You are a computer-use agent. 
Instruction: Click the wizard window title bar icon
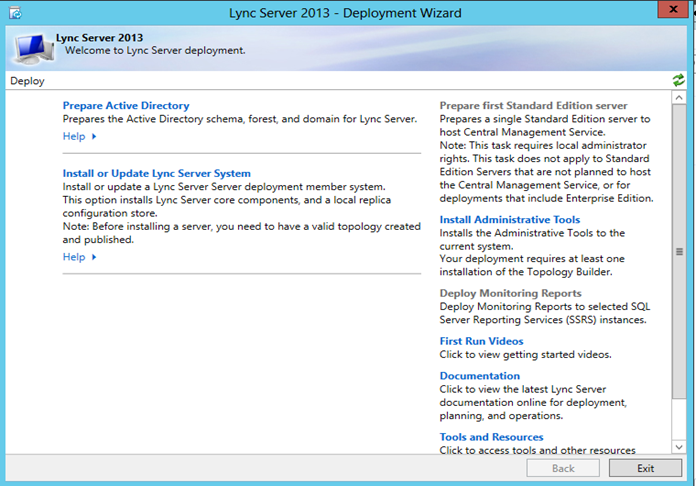tap(15, 12)
